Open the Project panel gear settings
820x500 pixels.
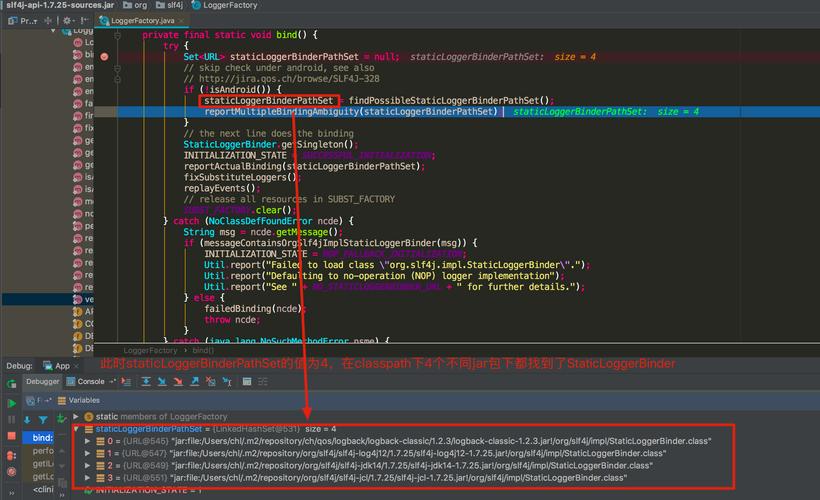pos(67,20)
